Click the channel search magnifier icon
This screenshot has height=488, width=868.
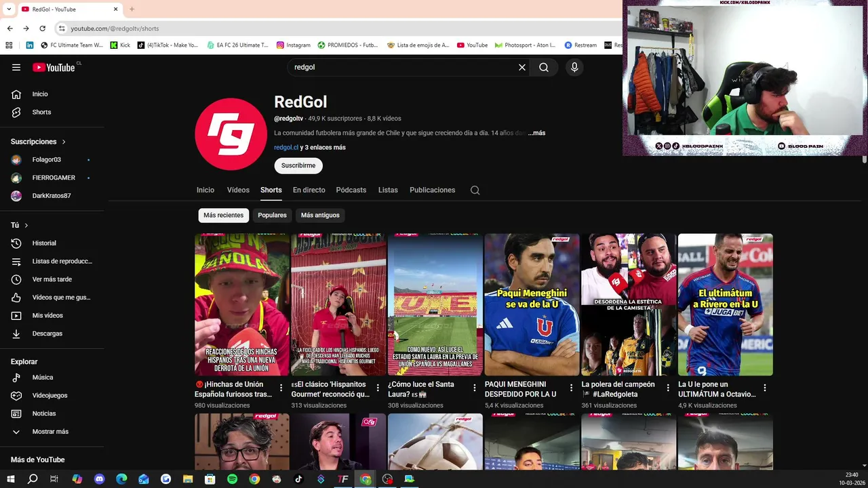point(475,190)
